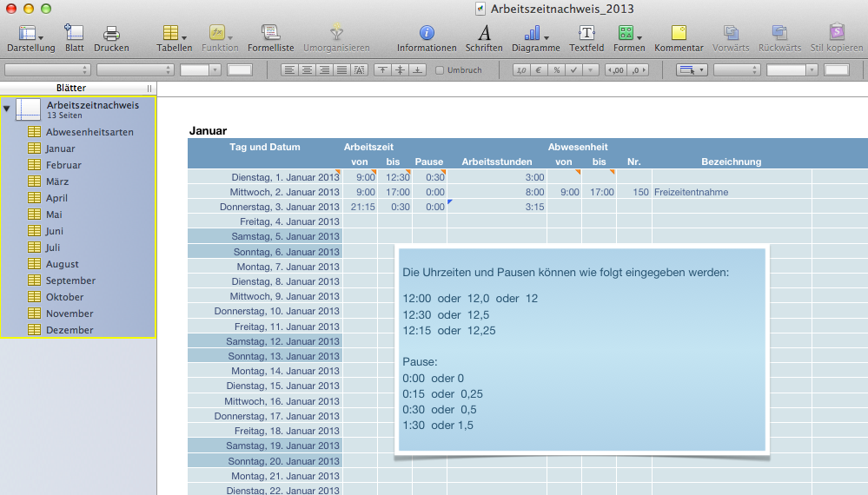This screenshot has width=868, height=495.
Task: Insert a Textfeld text box
Action: click(586, 34)
